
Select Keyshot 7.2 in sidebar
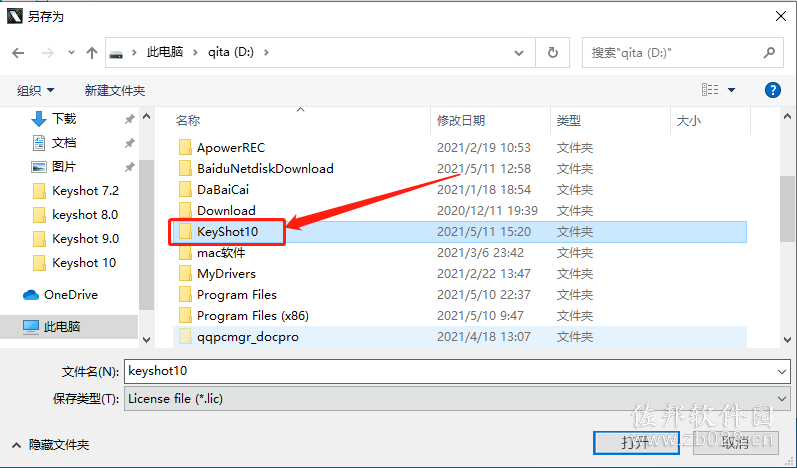(85, 191)
